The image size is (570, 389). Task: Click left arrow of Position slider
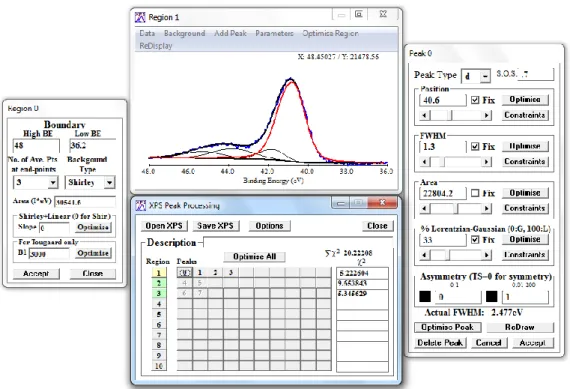point(425,116)
